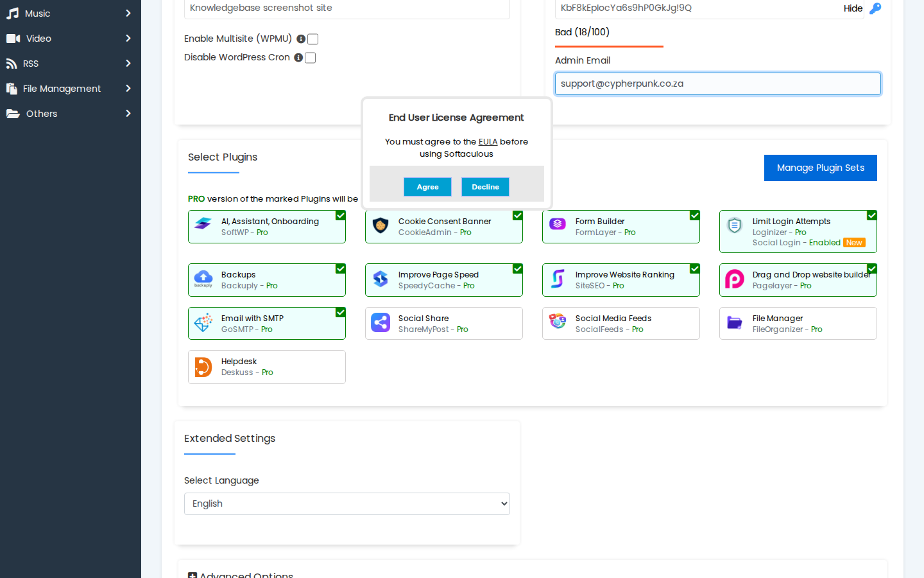Uncheck the Cookie Consent Banner checkbox
This screenshot has height=578, width=924.
pos(518,215)
